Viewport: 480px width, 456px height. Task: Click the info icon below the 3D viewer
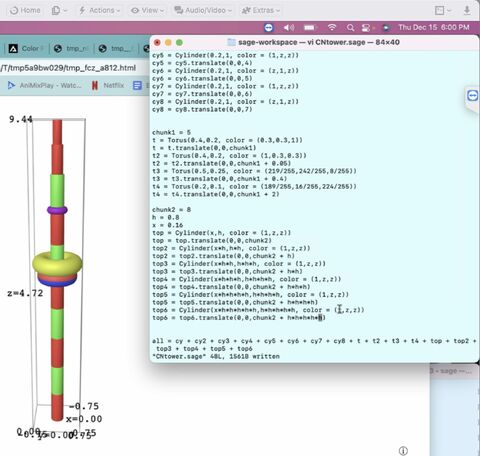tap(403, 451)
